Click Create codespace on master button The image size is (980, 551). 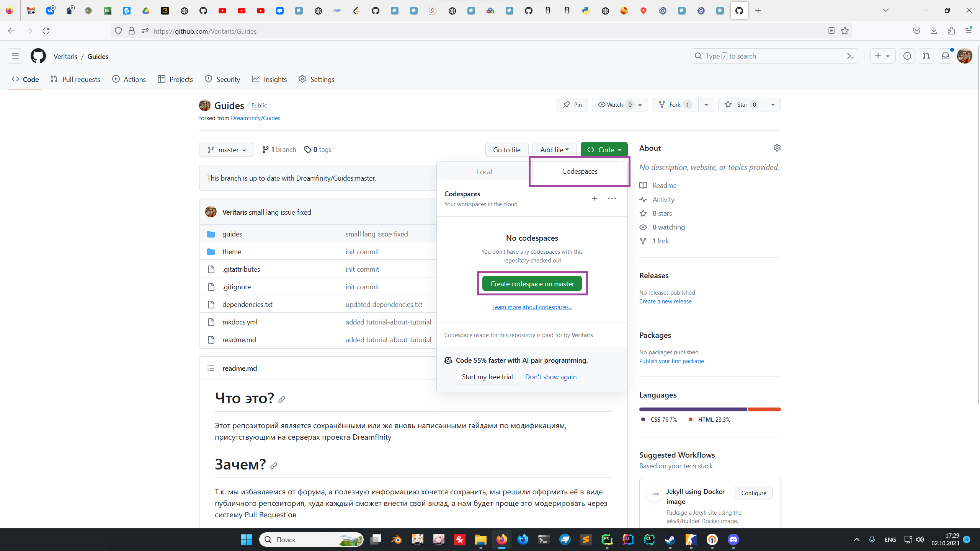click(x=532, y=284)
